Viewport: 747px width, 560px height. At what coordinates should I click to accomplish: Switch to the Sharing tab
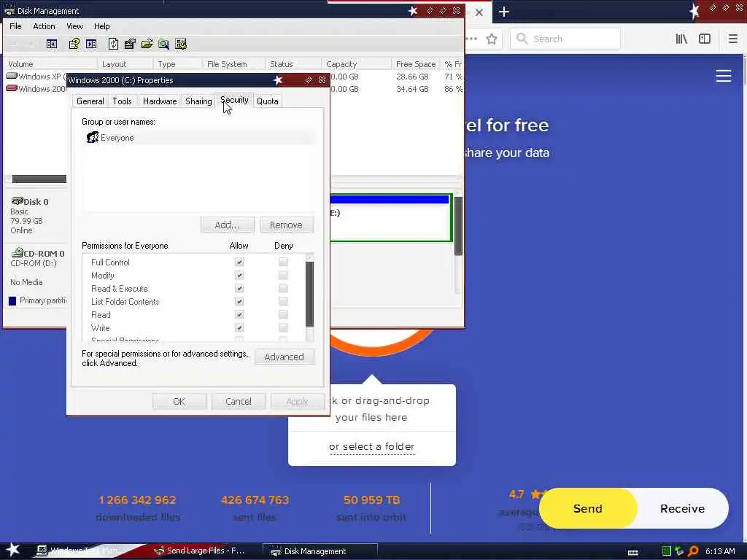[198, 101]
